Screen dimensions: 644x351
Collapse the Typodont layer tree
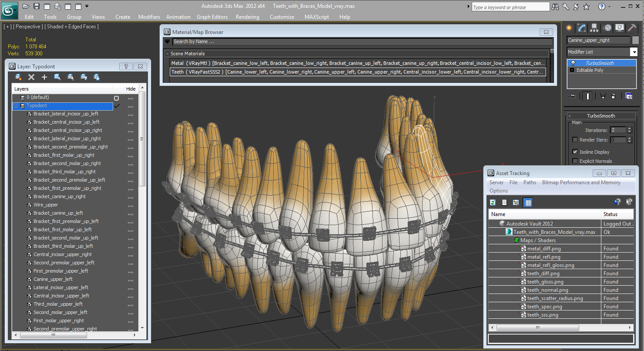click(16, 106)
